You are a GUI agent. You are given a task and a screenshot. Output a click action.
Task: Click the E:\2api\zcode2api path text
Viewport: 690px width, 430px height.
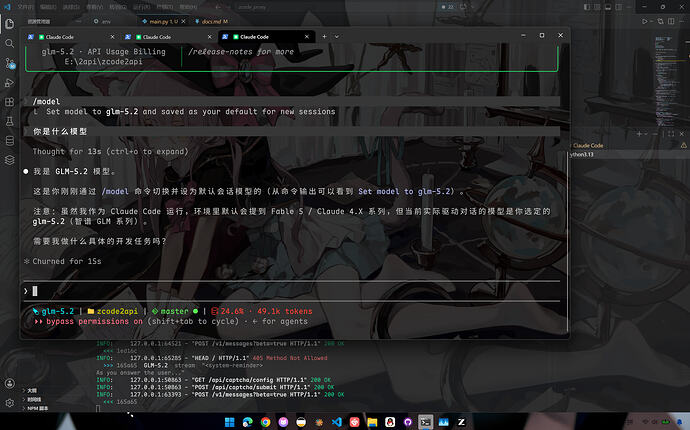[x=103, y=62]
